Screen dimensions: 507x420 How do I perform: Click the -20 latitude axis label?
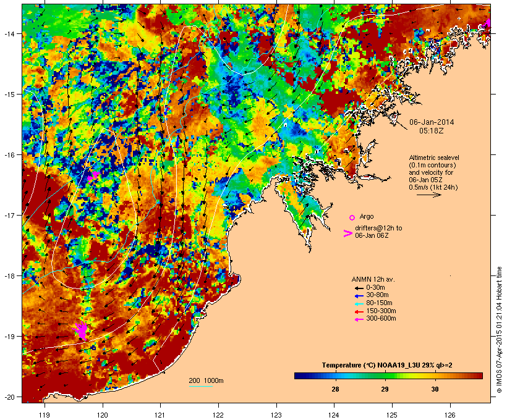(x=9, y=397)
